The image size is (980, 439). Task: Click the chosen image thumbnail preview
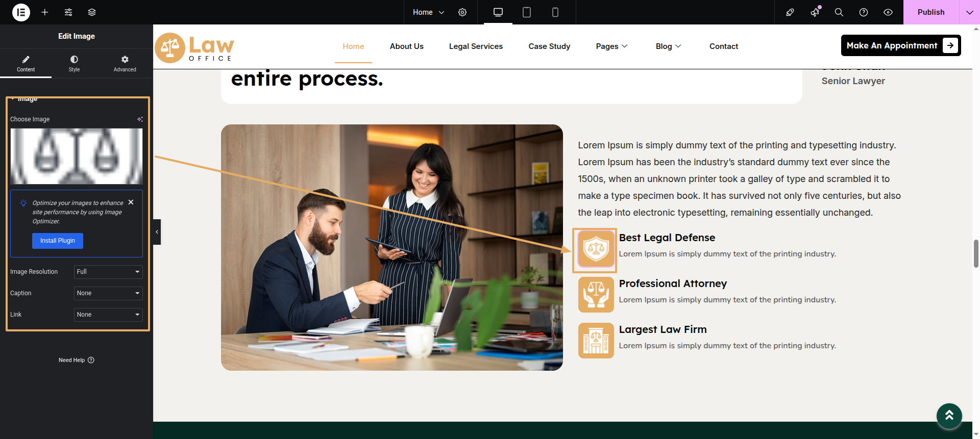(77, 156)
